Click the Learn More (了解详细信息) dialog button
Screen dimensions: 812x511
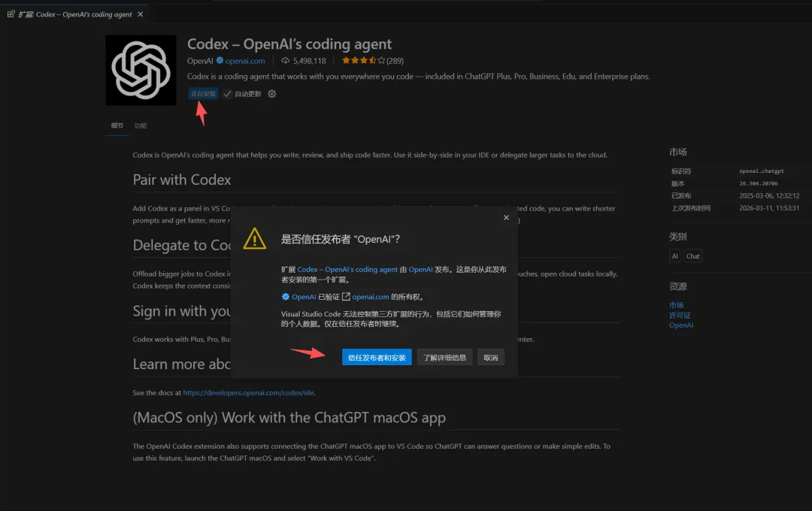point(444,357)
